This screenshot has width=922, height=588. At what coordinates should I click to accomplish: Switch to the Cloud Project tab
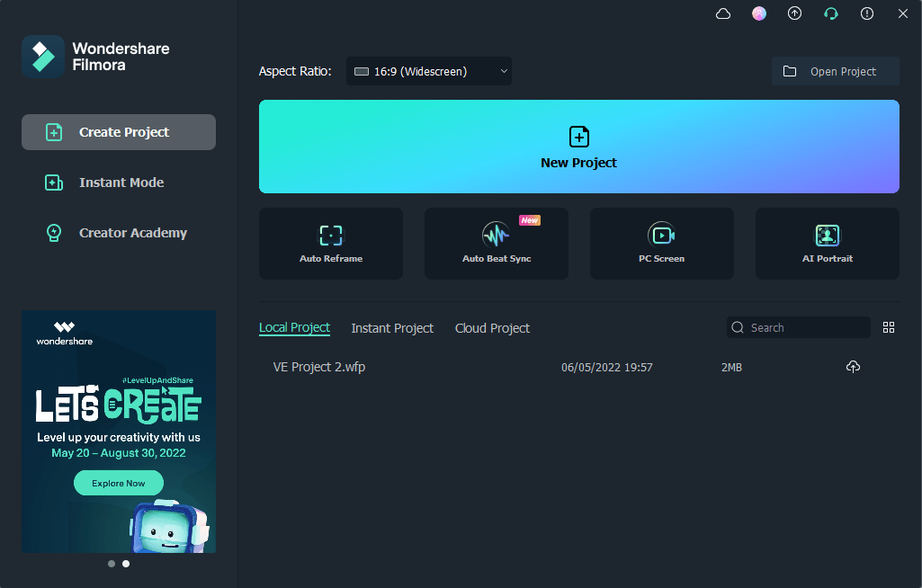coord(492,328)
